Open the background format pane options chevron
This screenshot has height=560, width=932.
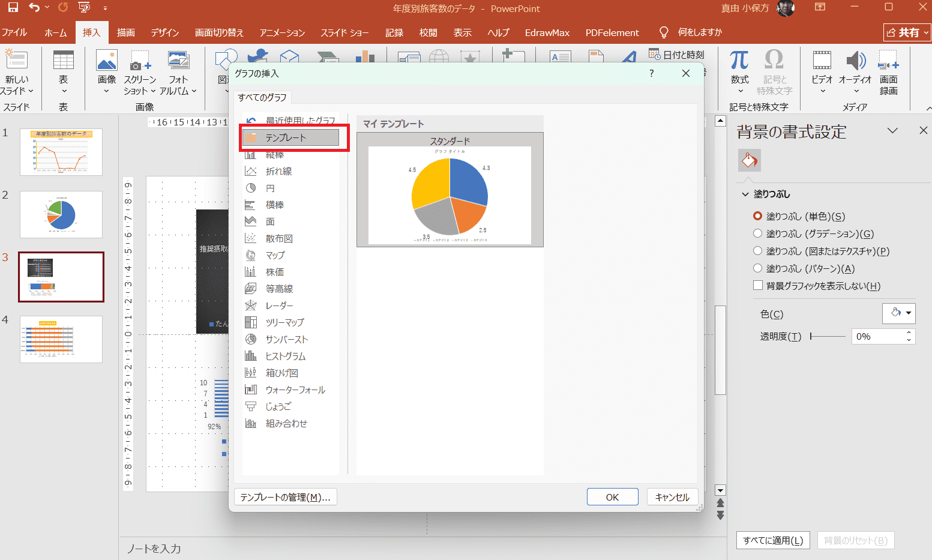coord(892,131)
